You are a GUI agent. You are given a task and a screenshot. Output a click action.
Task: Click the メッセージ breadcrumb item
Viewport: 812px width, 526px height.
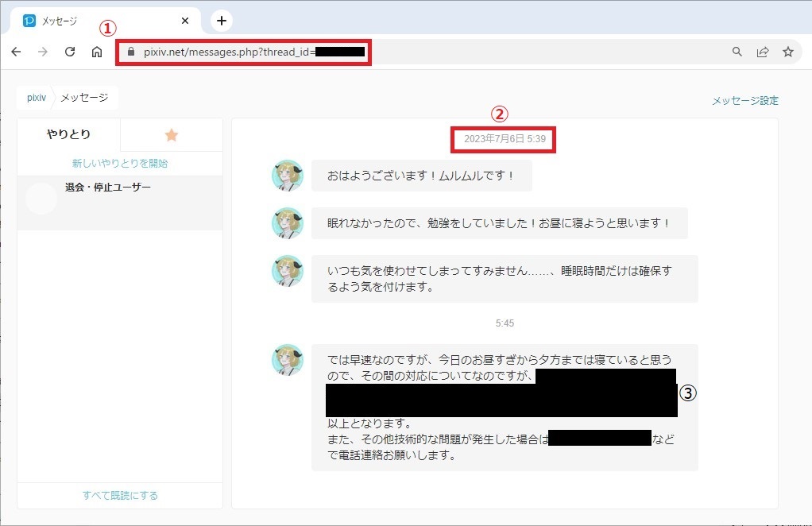pos(84,98)
